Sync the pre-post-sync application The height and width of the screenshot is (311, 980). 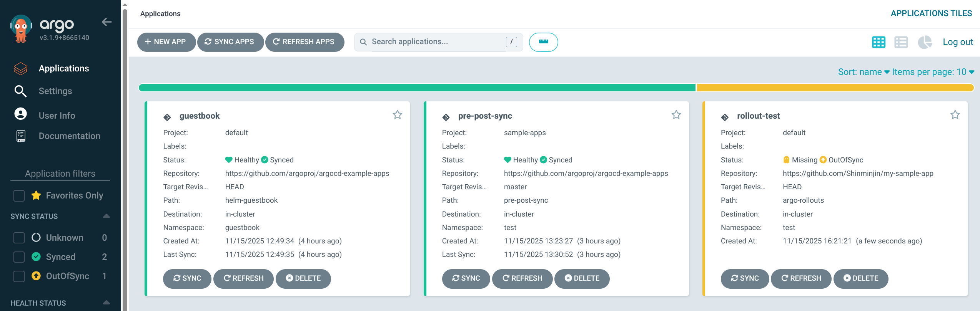466,278
